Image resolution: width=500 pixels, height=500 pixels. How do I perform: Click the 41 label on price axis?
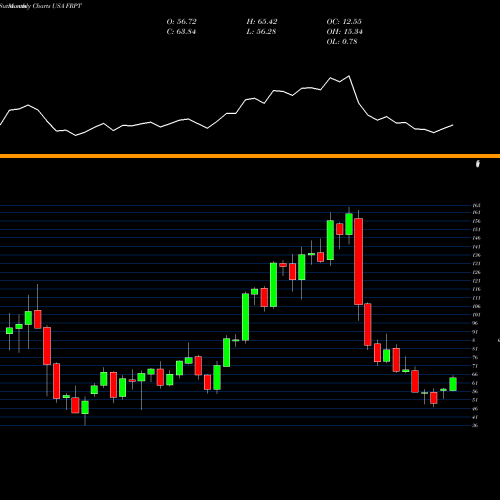[x=475, y=417]
